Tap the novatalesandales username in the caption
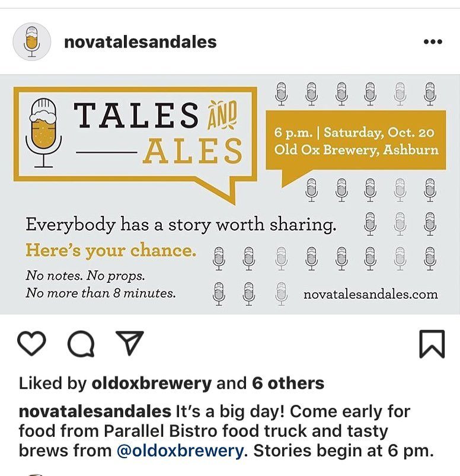This screenshot has height=476, width=460. (x=95, y=411)
